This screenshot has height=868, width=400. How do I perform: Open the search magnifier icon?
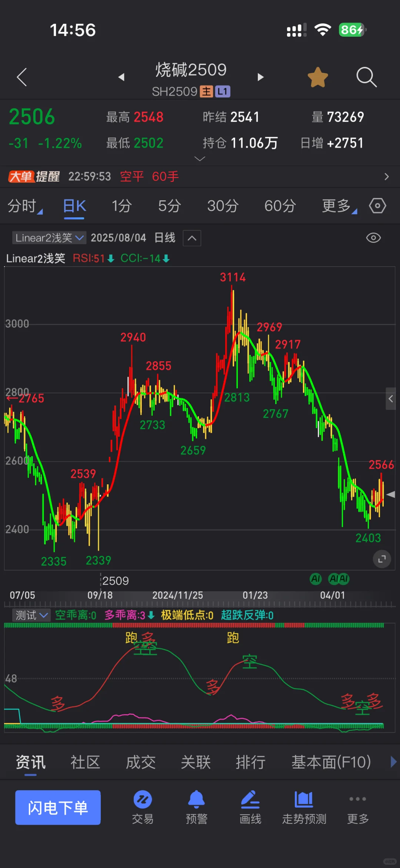point(366,77)
